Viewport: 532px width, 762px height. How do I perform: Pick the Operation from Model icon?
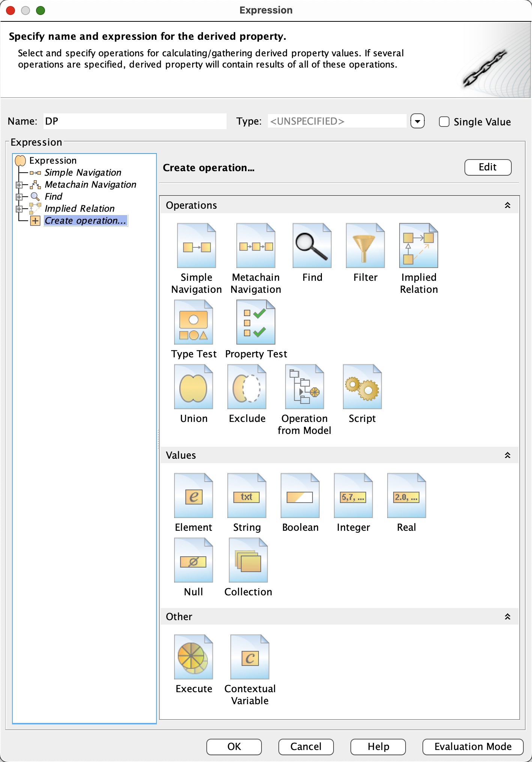(304, 387)
